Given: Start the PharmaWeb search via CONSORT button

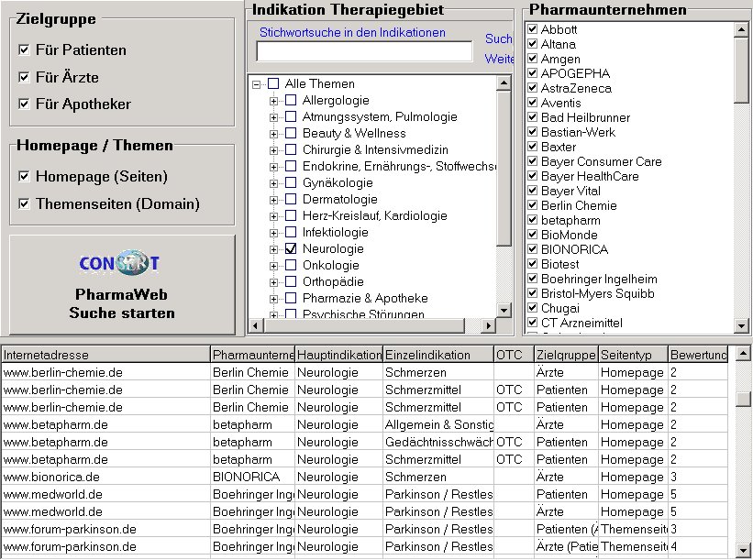Looking at the screenshot, I should coord(122,284).
